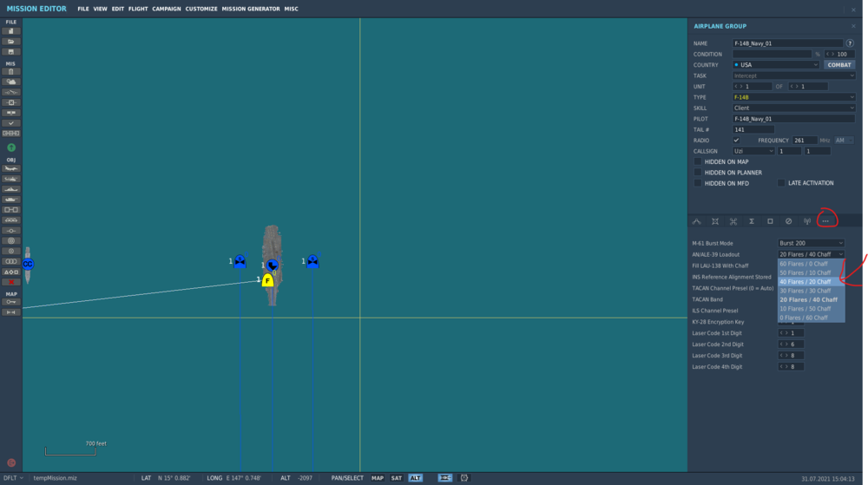Open the TASK dropdown showing Intercept
The height and width of the screenshot is (485, 868).
pyautogui.click(x=794, y=75)
